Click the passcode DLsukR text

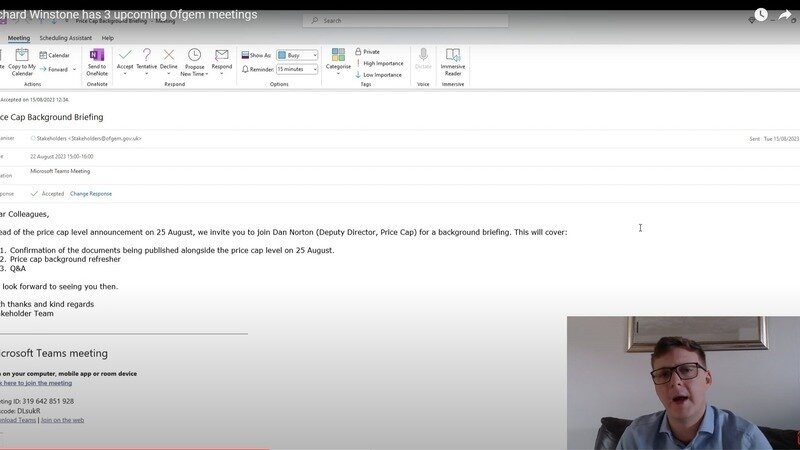pos(20,411)
